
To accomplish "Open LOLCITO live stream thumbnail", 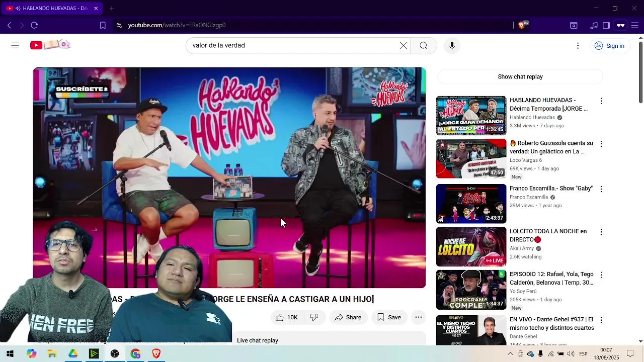I will pyautogui.click(x=471, y=247).
